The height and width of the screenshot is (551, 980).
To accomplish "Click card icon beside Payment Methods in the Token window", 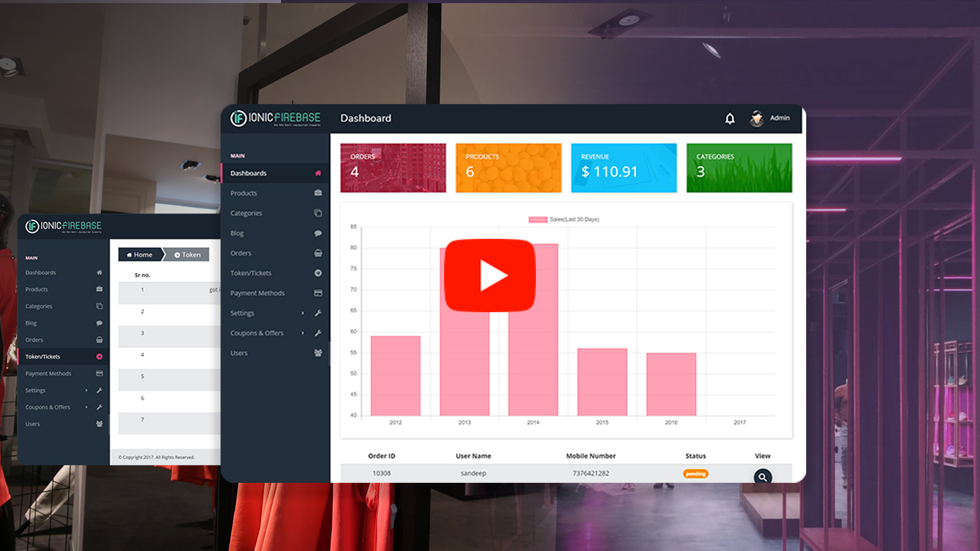I will point(100,373).
